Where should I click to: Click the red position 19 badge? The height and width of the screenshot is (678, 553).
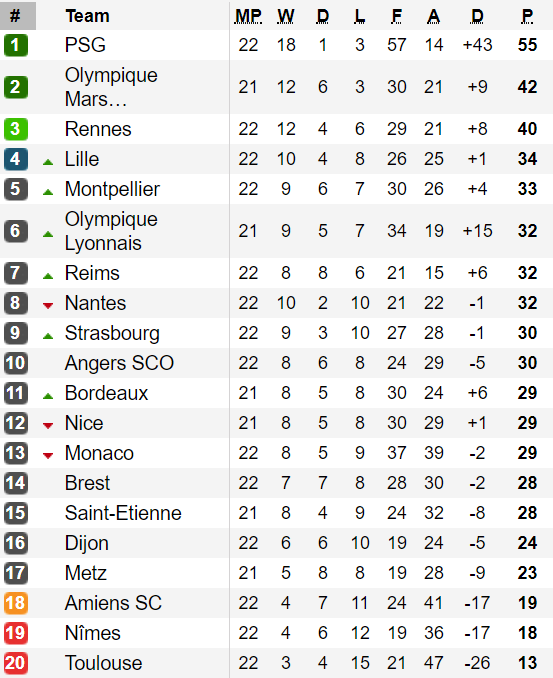point(16,633)
